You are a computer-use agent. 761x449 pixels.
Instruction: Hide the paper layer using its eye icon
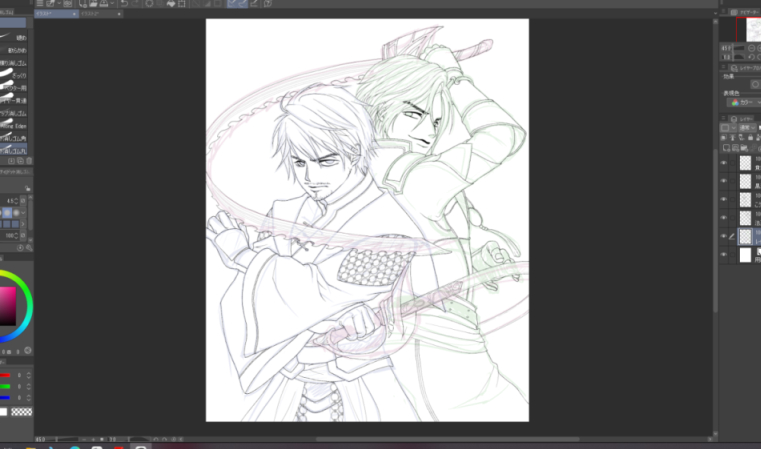click(x=724, y=254)
